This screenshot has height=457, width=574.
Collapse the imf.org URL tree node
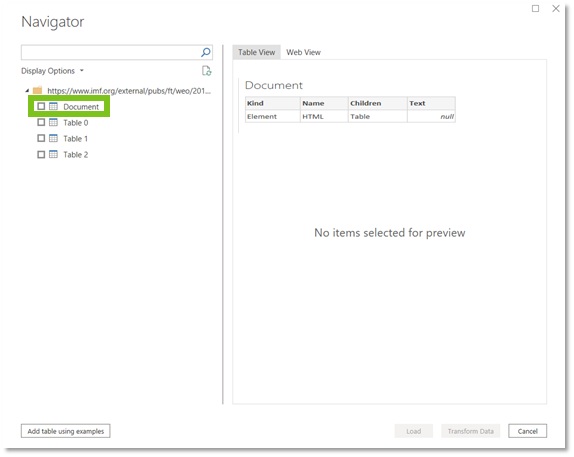[x=27, y=90]
